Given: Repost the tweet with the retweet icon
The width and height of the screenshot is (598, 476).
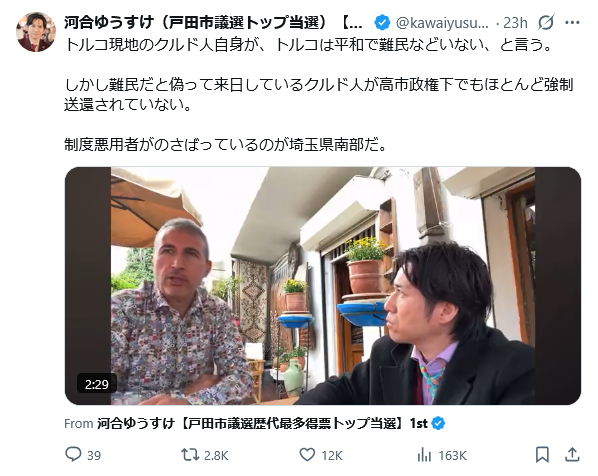Looking at the screenshot, I should click(190, 455).
